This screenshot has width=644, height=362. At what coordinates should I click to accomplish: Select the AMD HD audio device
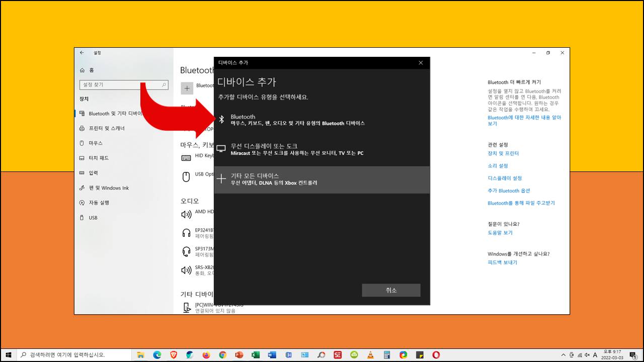point(197,214)
